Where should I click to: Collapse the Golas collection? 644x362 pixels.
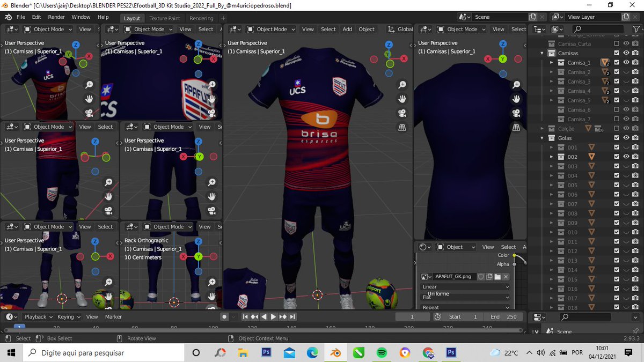click(542, 138)
